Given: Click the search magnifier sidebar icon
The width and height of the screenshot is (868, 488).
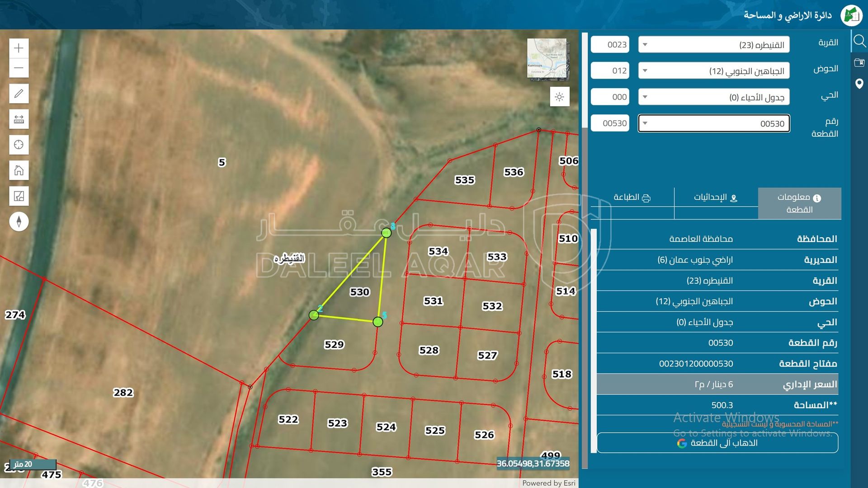Looking at the screenshot, I should click(x=859, y=42).
